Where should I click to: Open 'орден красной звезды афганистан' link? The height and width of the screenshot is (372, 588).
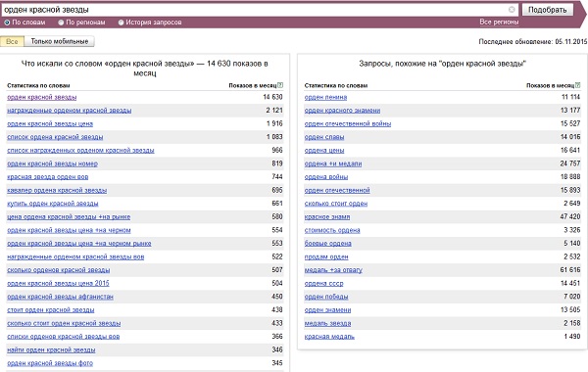click(x=60, y=297)
